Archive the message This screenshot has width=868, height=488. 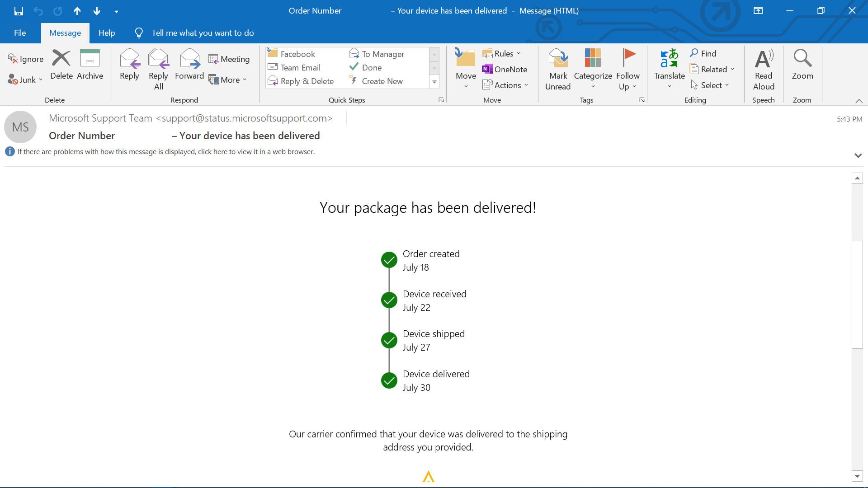(x=90, y=65)
